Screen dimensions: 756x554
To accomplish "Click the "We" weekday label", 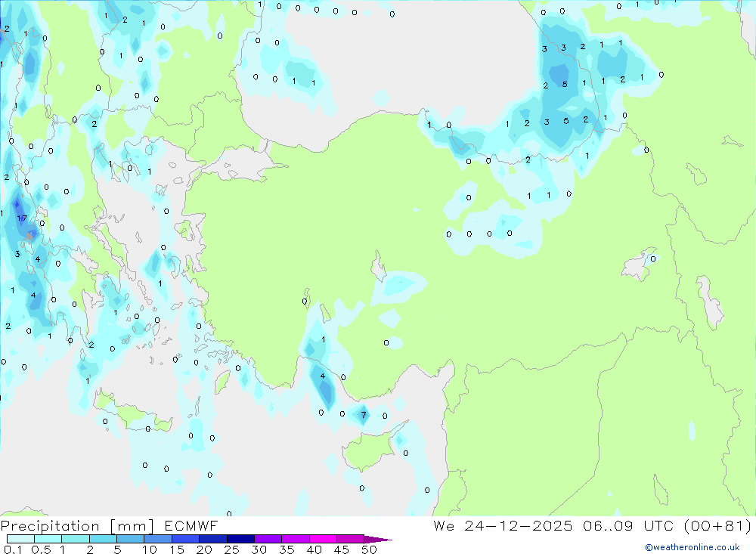I will pyautogui.click(x=444, y=526).
